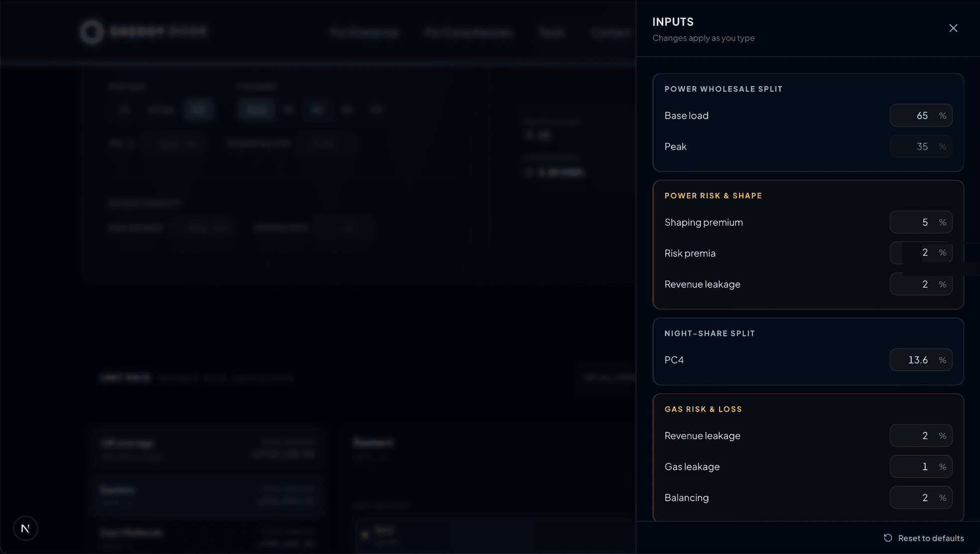Click the Balancing label

686,497
